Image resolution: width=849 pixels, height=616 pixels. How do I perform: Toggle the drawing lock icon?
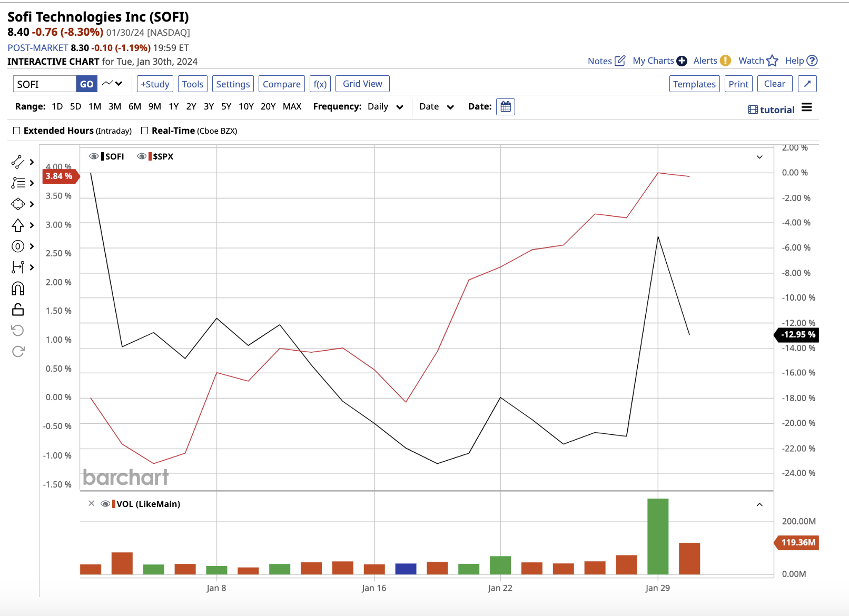18,310
